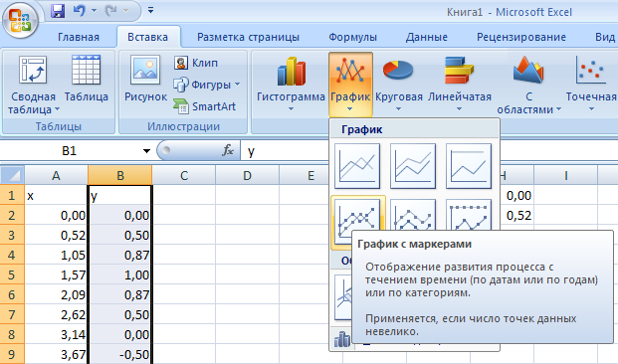Go to the Формулы tab
This screenshot has width=618, height=364.
pos(352,37)
